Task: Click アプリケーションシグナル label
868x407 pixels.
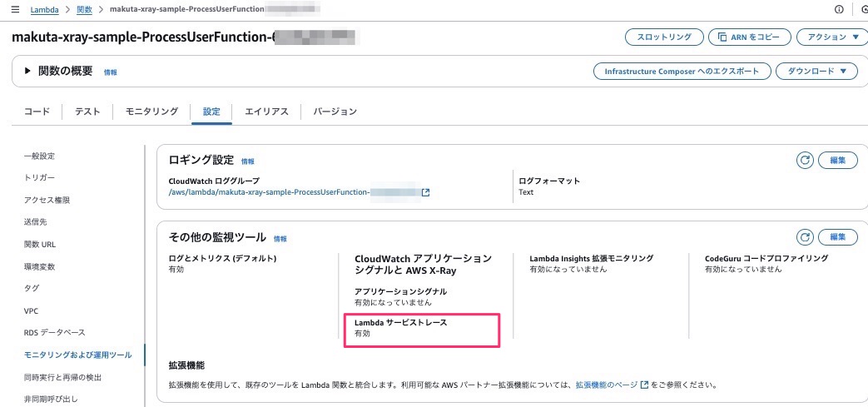Action: tap(400, 292)
